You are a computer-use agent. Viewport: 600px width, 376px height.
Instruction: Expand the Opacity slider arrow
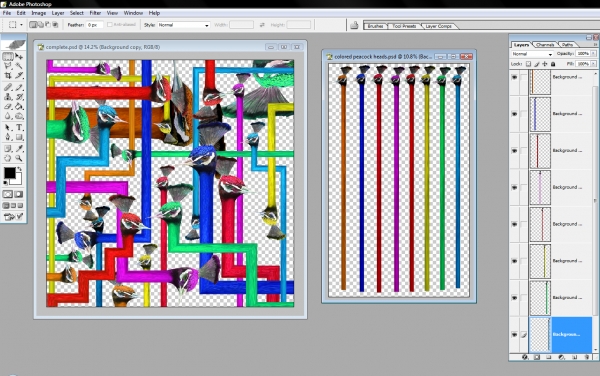(x=593, y=54)
